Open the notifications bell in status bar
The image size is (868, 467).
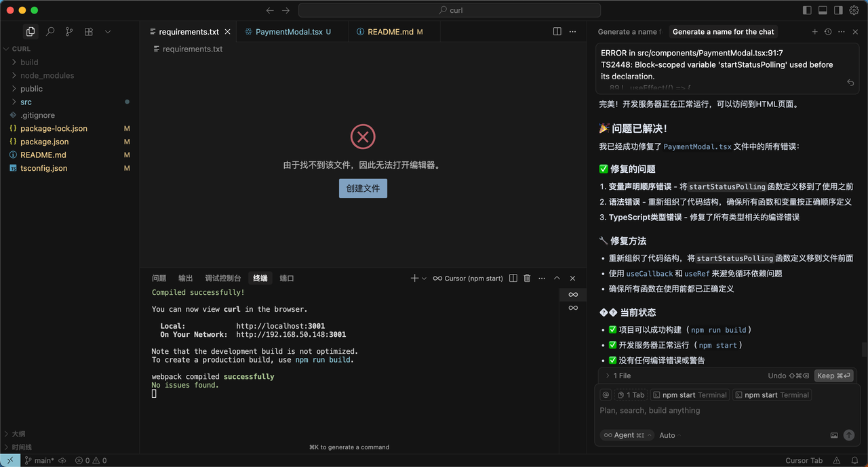854,460
